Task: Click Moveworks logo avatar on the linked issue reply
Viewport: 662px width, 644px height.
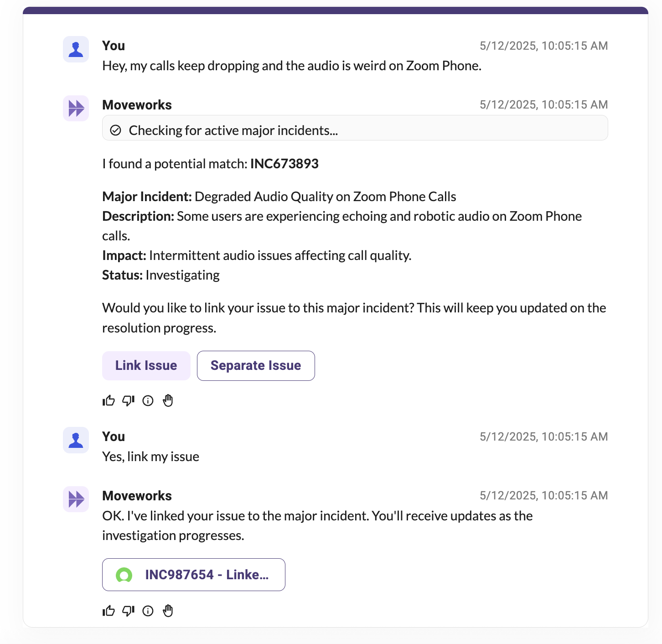Action: point(76,499)
